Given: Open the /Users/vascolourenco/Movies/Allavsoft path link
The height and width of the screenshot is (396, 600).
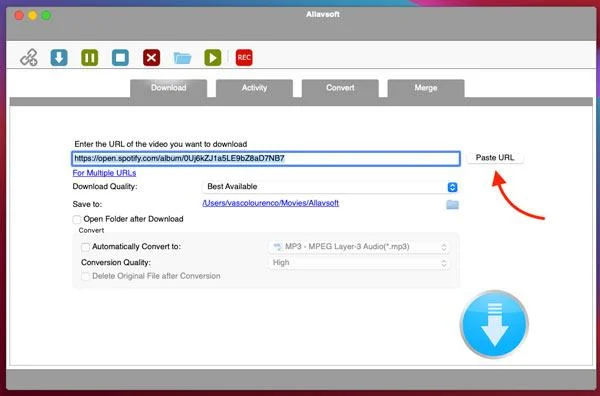Looking at the screenshot, I should coord(271,203).
